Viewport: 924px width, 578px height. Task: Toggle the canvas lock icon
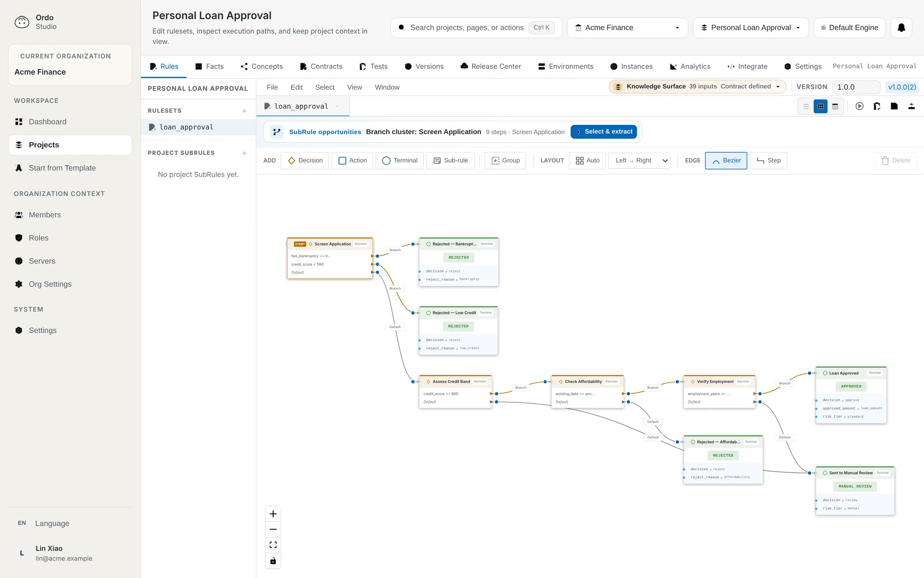point(273,561)
